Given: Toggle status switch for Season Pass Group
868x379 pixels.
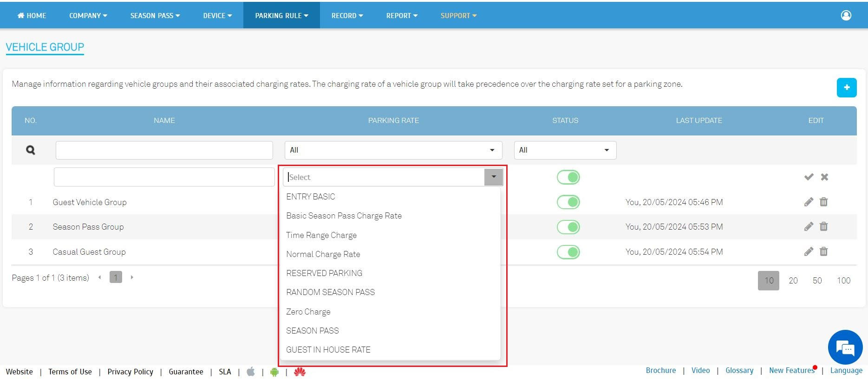Looking at the screenshot, I should click(568, 227).
